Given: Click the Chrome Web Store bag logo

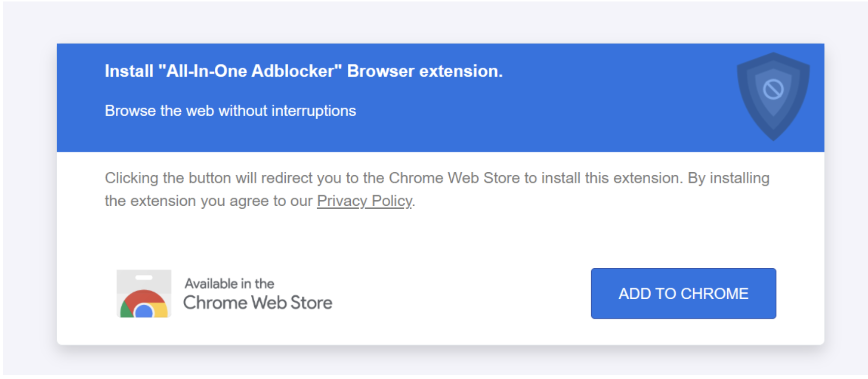Looking at the screenshot, I should [144, 293].
